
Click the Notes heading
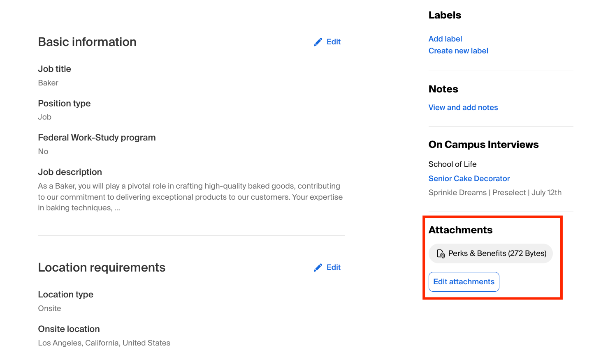click(x=443, y=89)
